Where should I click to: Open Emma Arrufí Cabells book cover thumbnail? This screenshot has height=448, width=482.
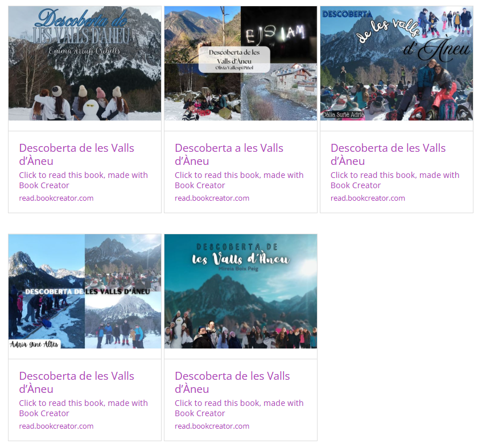(85, 63)
